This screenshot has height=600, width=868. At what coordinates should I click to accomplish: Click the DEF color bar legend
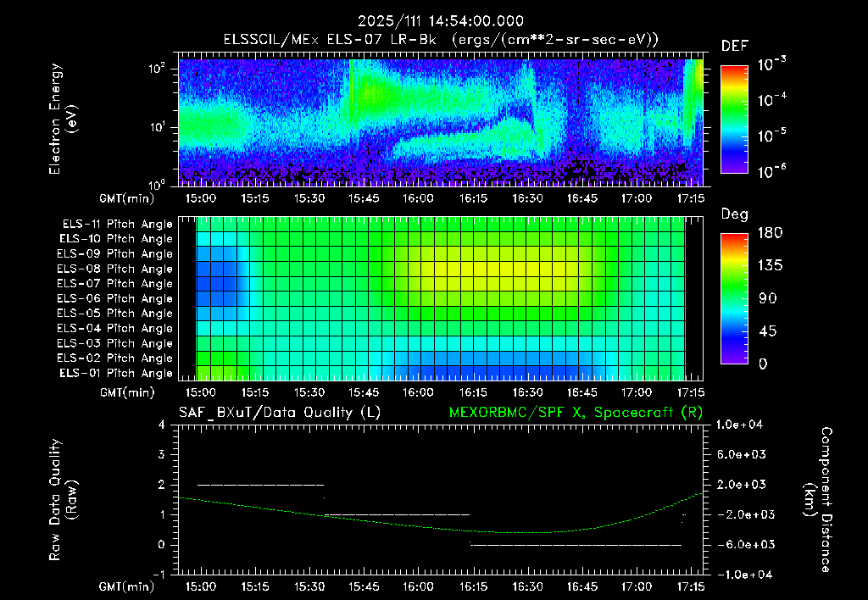coord(734,119)
